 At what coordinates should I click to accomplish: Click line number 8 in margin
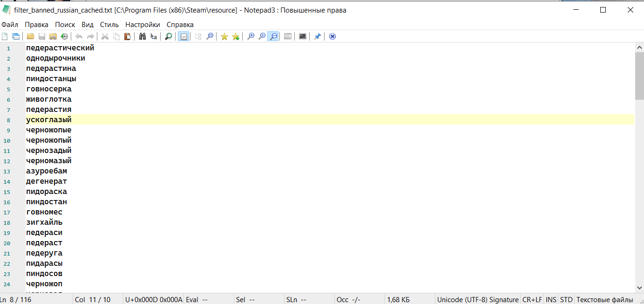coord(8,120)
